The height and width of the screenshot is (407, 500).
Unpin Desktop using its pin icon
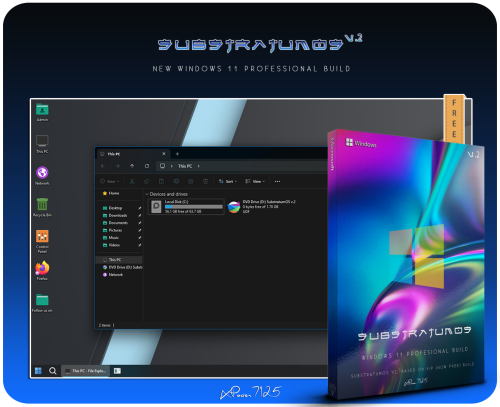140,208
